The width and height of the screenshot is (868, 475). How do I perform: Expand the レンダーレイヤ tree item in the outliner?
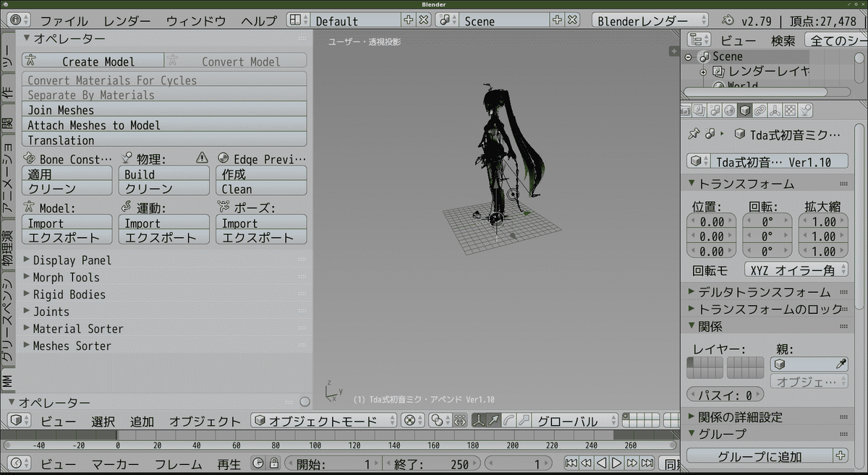point(703,72)
